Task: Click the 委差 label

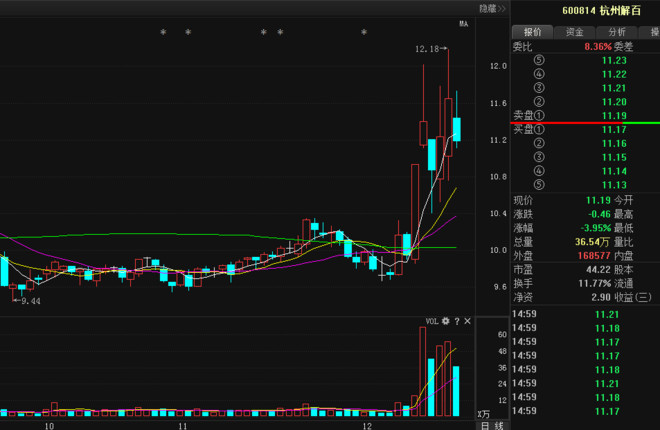Action: pos(623,47)
